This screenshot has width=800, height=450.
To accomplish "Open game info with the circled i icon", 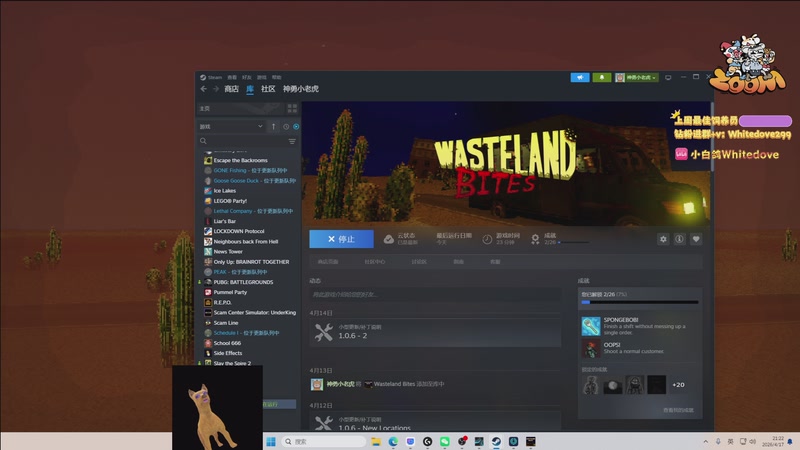I will [x=680, y=239].
